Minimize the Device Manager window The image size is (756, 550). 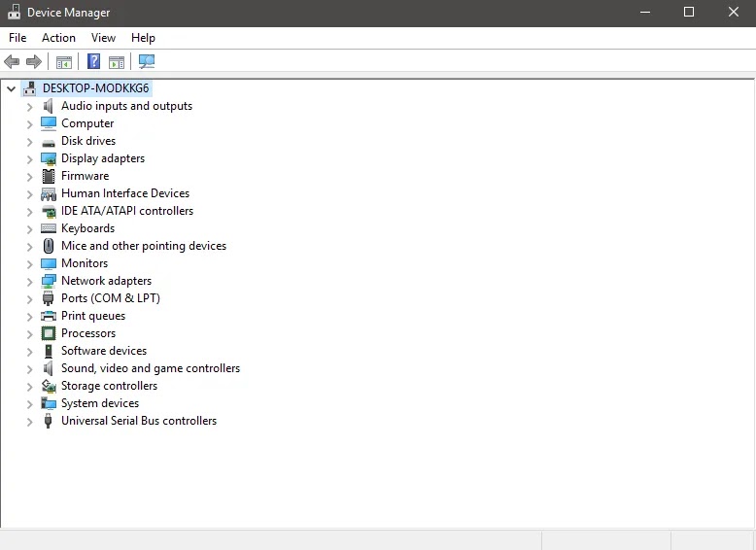click(645, 12)
